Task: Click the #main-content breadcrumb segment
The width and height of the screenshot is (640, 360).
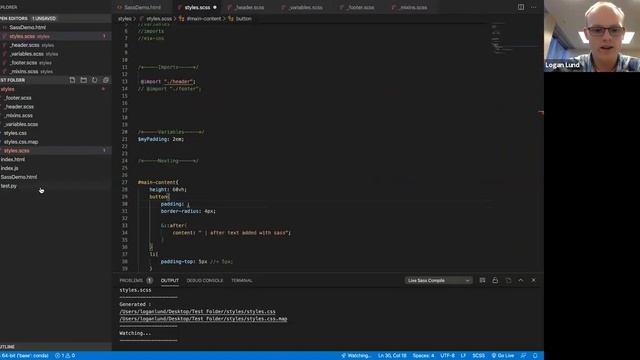Action: pyautogui.click(x=200, y=19)
